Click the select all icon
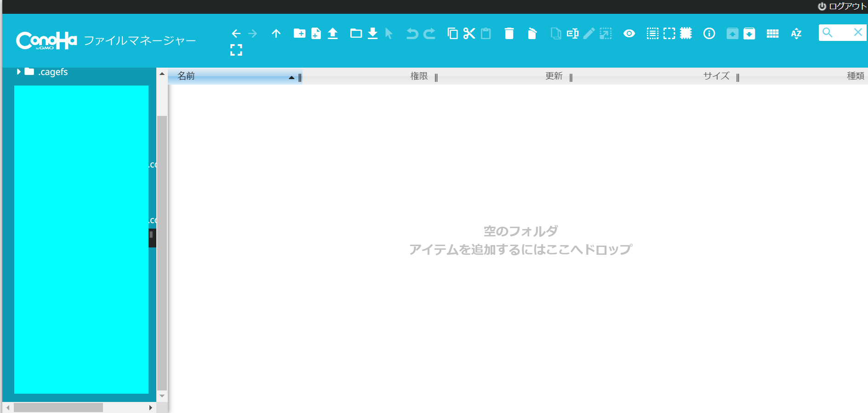Viewport: 868px width, 413px height. (652, 33)
